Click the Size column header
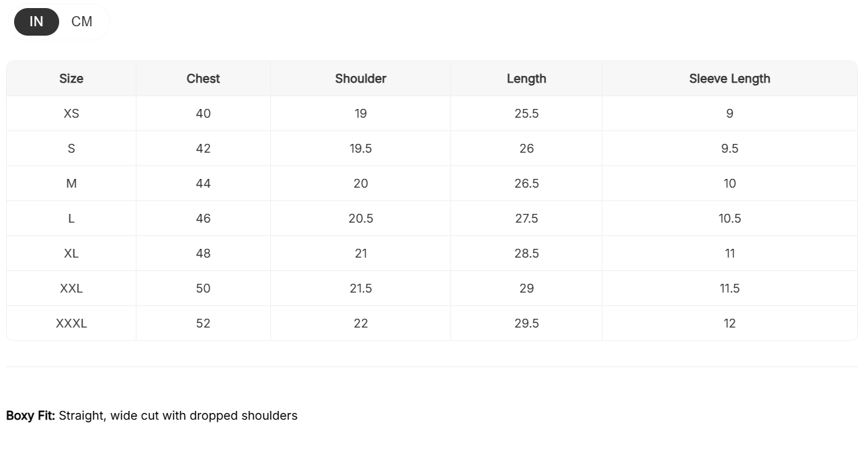Screen dimensions: 868x456 71,79
